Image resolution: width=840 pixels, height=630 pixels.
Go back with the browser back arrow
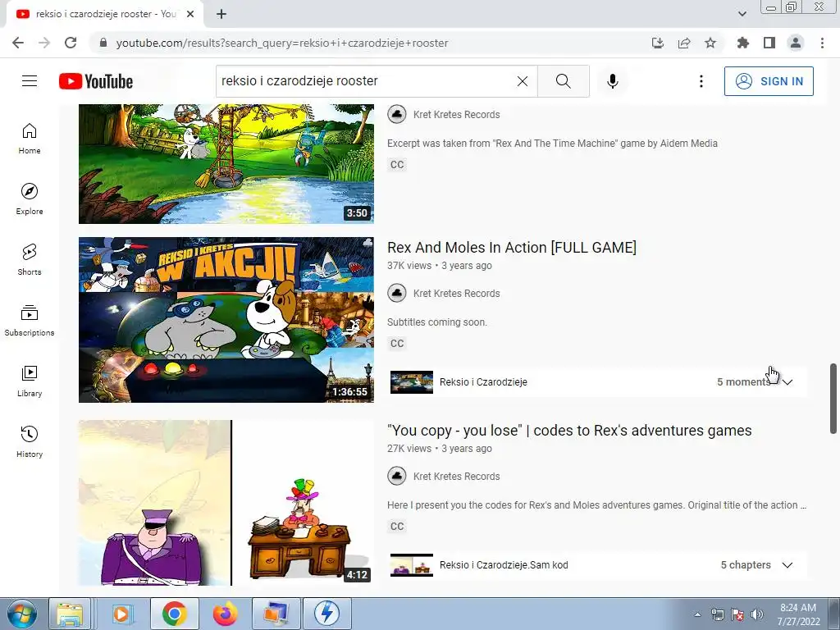[x=18, y=43]
